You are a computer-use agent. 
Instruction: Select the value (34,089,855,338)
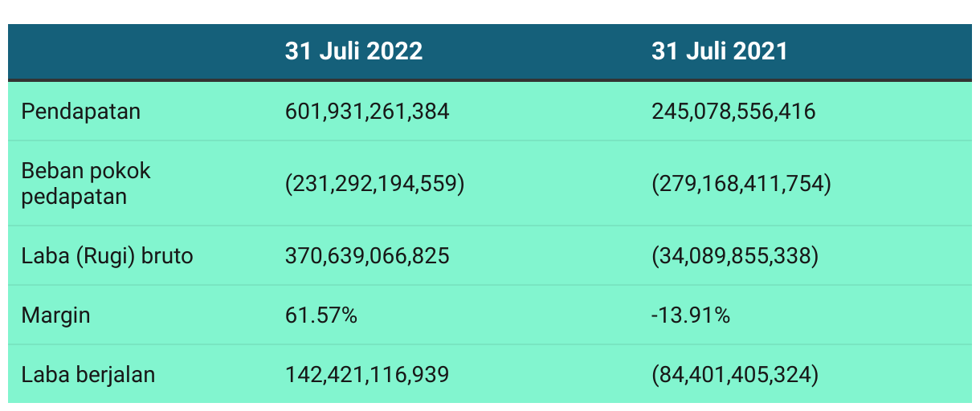click(735, 256)
